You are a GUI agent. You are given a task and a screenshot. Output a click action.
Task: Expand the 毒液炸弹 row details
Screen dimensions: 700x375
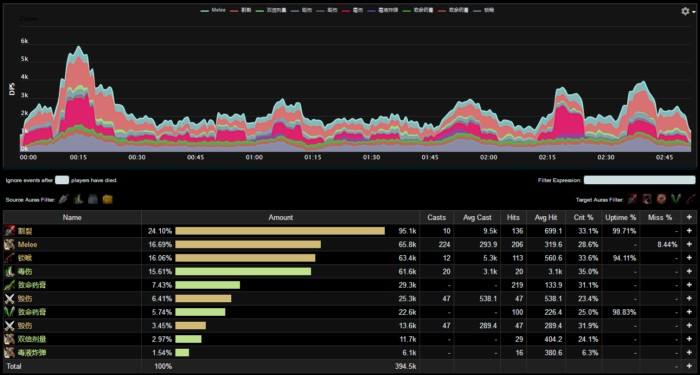coord(689,353)
